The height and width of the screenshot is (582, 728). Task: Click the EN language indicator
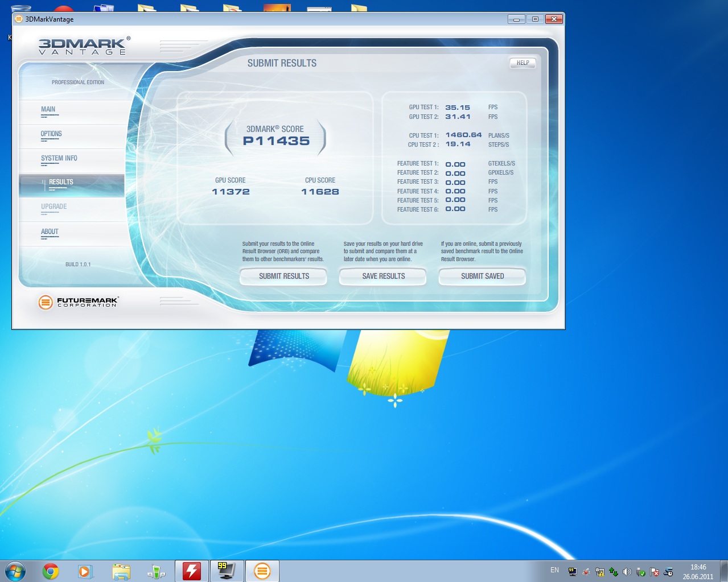(x=554, y=570)
